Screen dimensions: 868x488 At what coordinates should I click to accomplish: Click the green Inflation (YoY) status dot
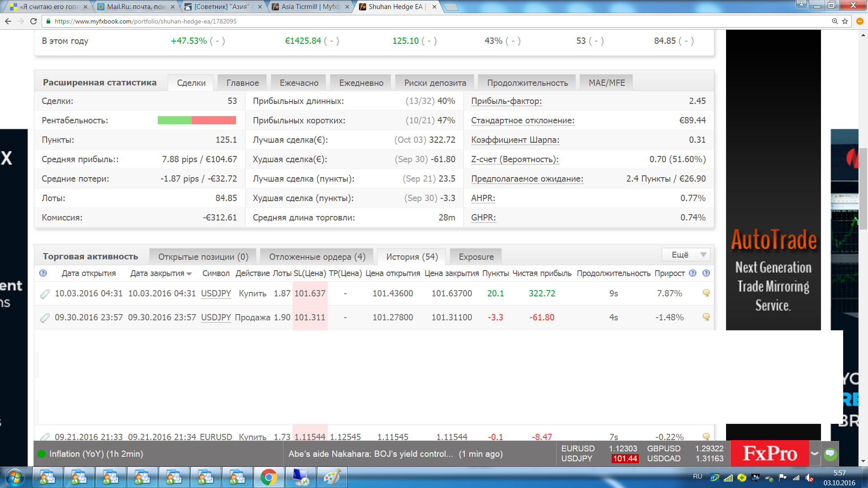(x=42, y=454)
